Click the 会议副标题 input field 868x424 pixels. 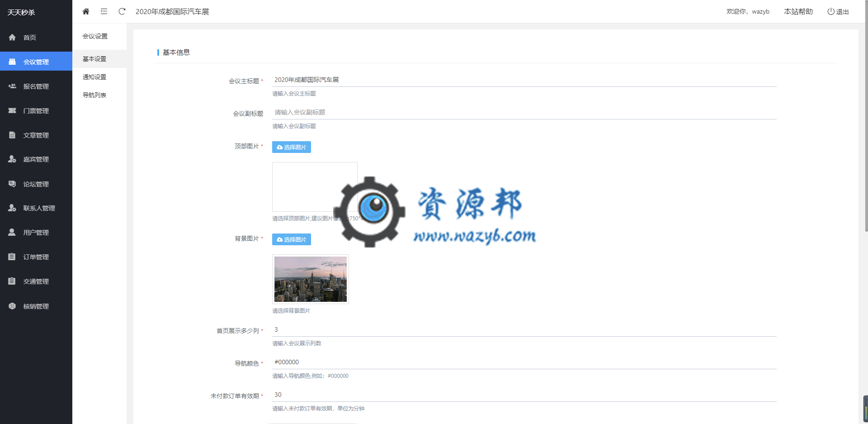coord(524,112)
